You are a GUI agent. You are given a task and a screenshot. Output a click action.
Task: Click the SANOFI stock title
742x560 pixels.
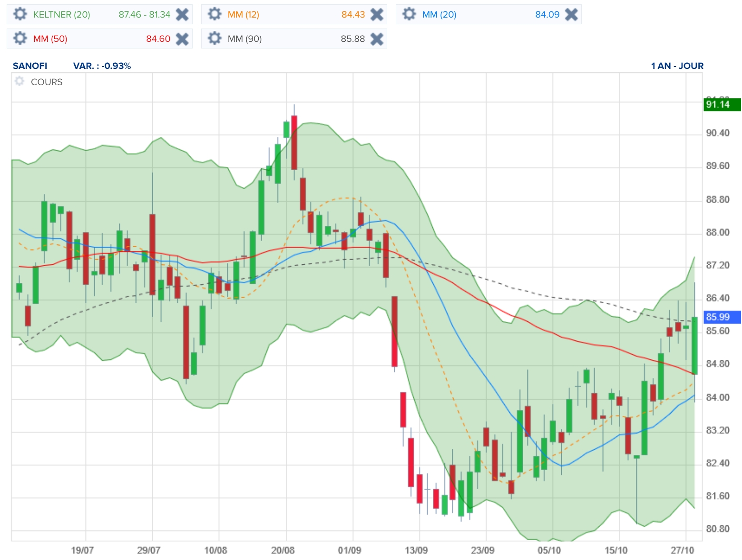coord(30,66)
